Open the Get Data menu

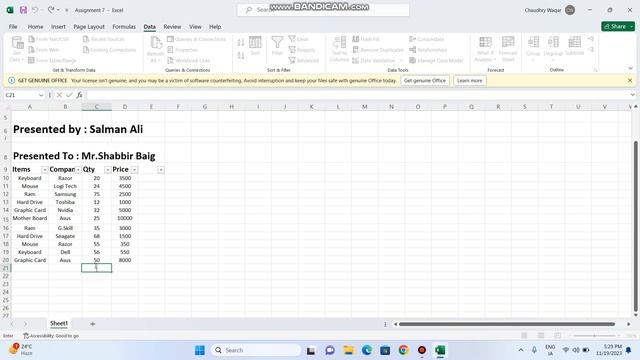[17, 49]
